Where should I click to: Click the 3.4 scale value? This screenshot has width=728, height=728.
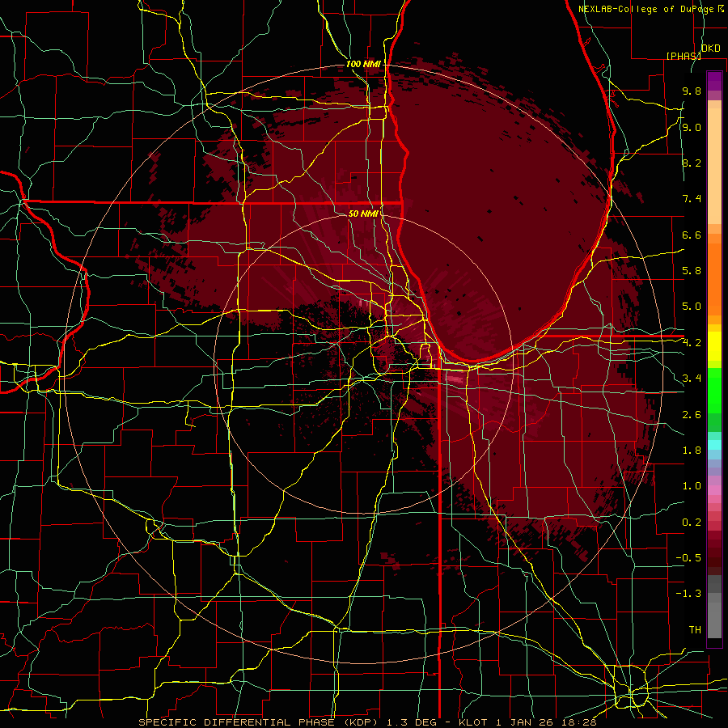[692, 379]
